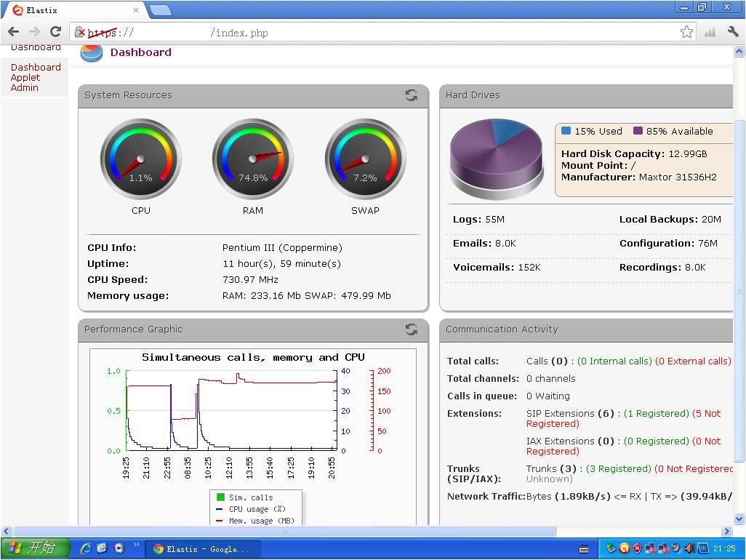This screenshot has height=560, width=746.
Task: Click the CPU speed value 730.97 MHz
Action: coord(250,280)
